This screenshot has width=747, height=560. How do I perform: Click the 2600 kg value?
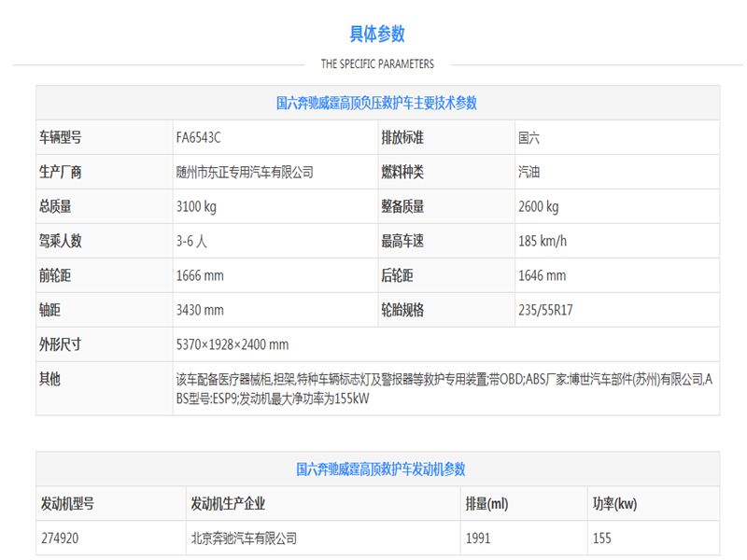(x=539, y=206)
